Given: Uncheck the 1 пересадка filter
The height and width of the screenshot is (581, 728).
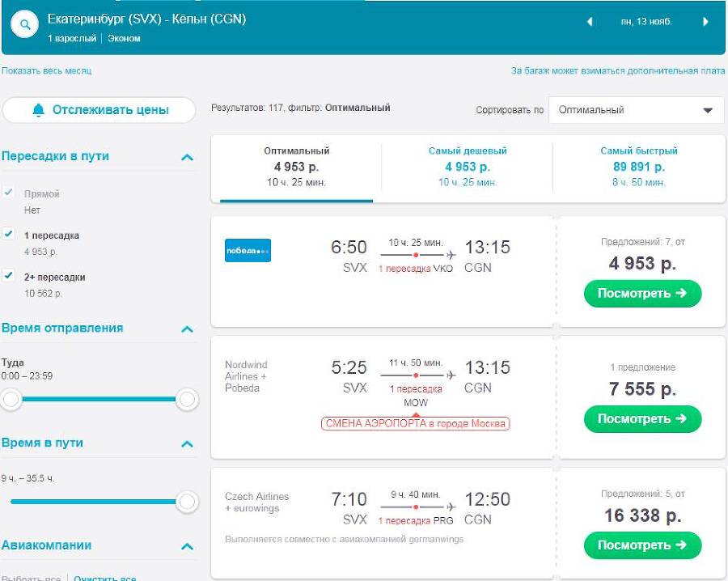Looking at the screenshot, I should pos(9,234).
